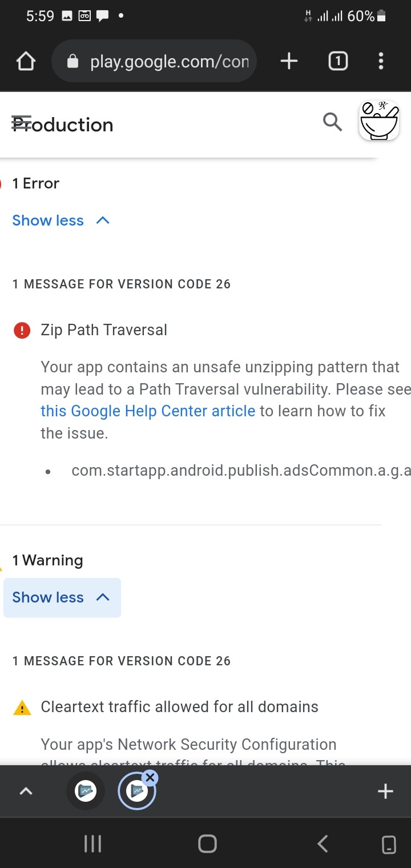The width and height of the screenshot is (411, 868).
Task: Open the browser three-dot menu
Action: pos(381,61)
